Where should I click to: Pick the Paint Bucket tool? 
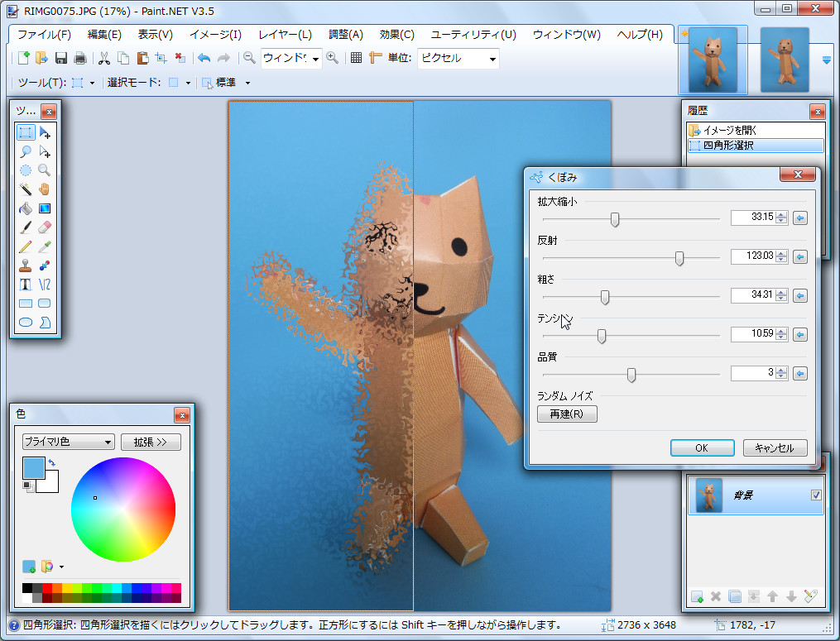tap(26, 208)
